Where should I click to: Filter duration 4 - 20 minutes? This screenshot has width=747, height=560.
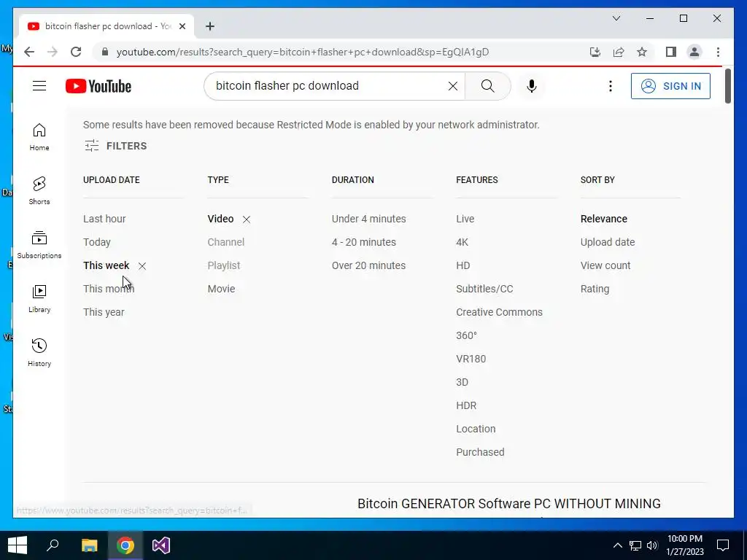(x=363, y=242)
